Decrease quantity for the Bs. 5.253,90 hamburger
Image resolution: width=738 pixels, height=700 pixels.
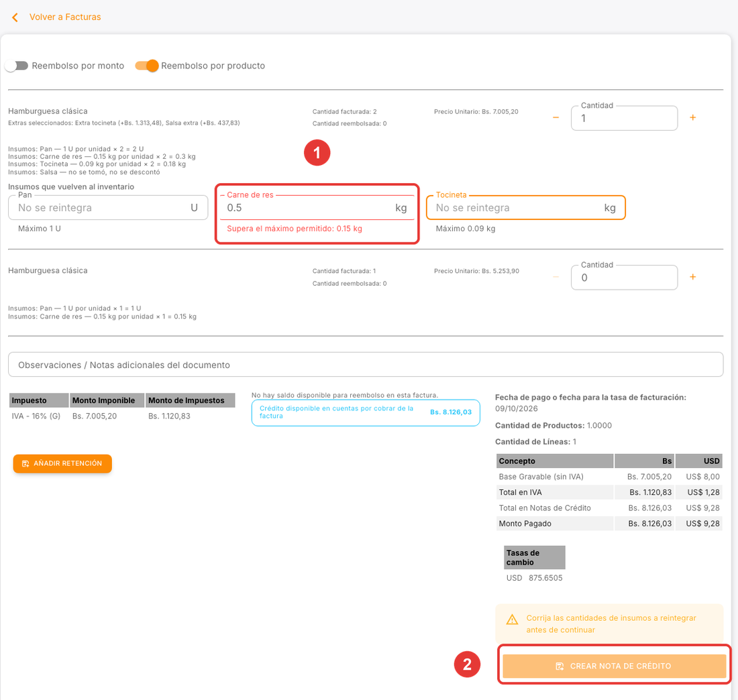click(x=556, y=277)
